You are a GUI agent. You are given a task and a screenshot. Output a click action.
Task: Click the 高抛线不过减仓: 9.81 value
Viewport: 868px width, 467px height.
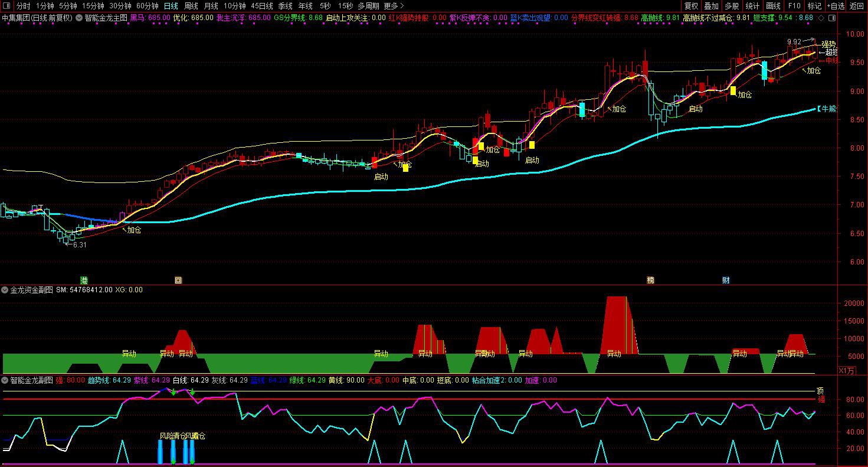(x=716, y=18)
